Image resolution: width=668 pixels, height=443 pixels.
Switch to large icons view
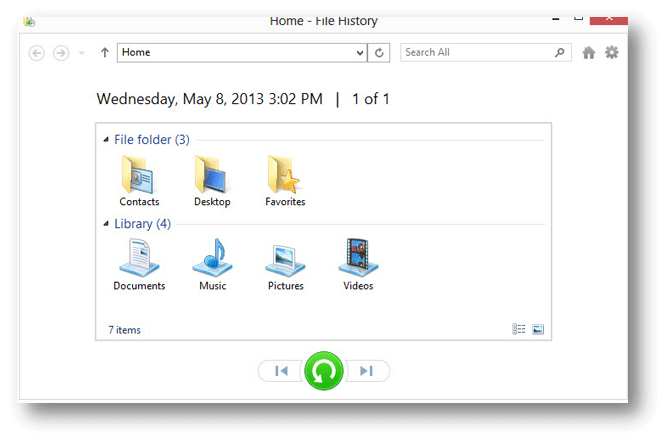click(538, 329)
